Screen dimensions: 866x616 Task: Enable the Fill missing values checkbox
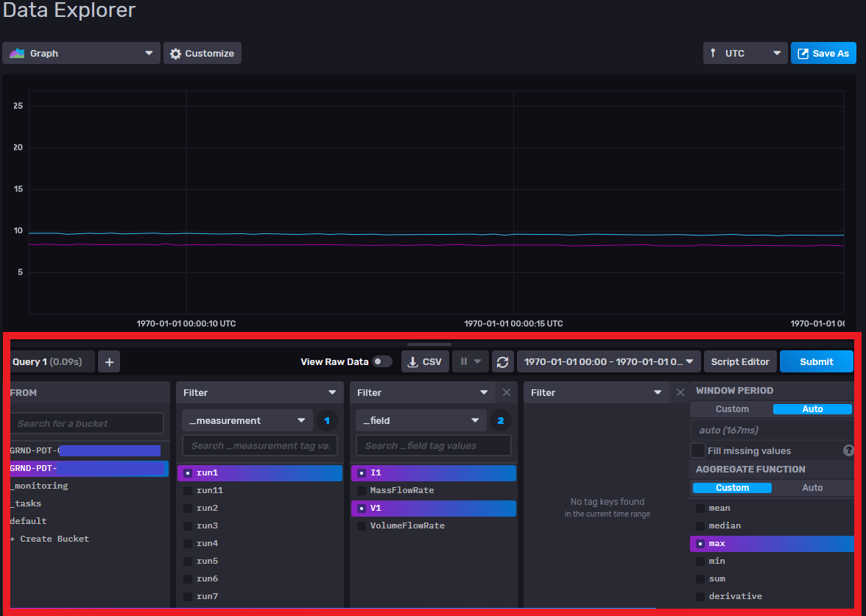(x=698, y=450)
